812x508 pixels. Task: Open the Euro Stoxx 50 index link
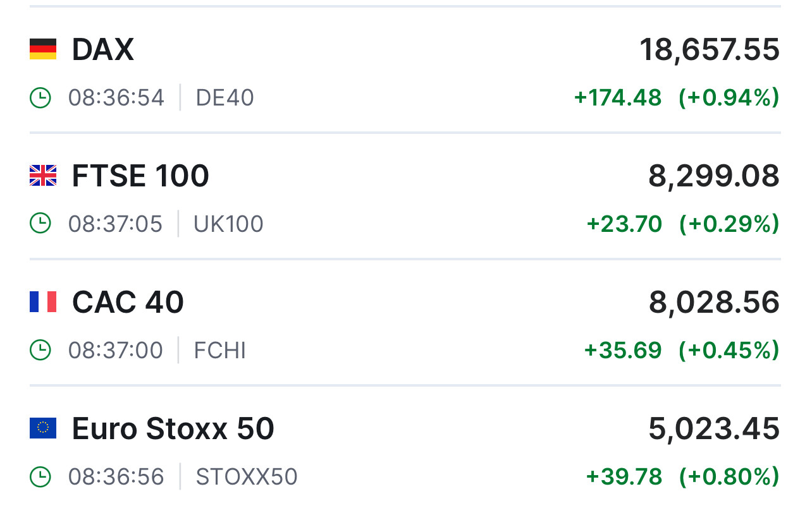173,428
